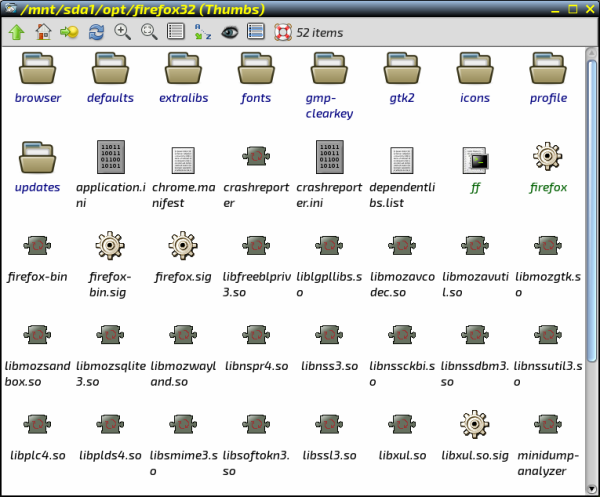Open the gtk2 folder
This screenshot has height=497, width=600.
(x=402, y=68)
